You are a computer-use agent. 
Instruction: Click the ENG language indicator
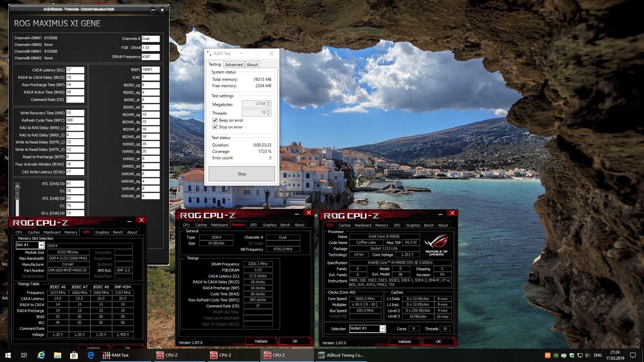598,355
